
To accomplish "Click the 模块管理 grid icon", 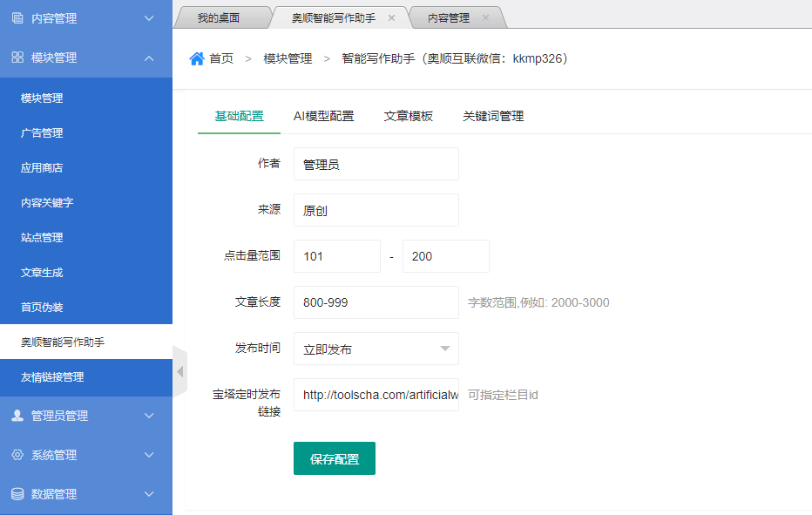I will [17, 58].
